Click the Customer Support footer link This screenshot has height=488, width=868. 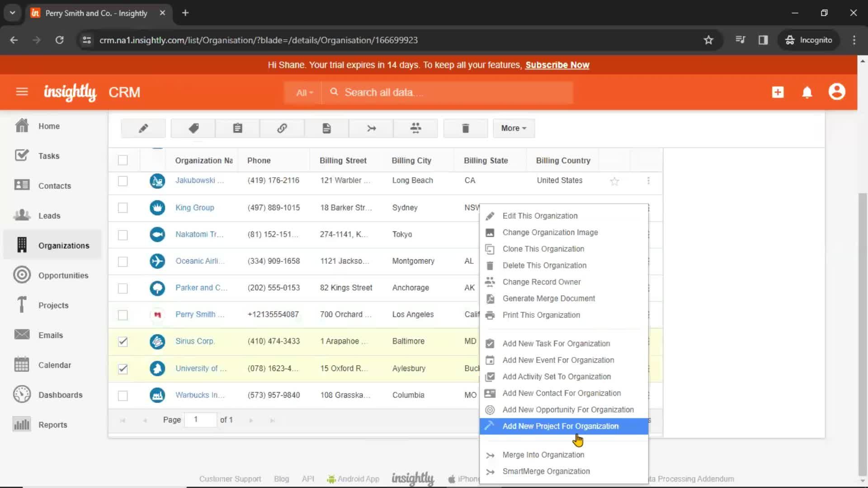coord(230,479)
